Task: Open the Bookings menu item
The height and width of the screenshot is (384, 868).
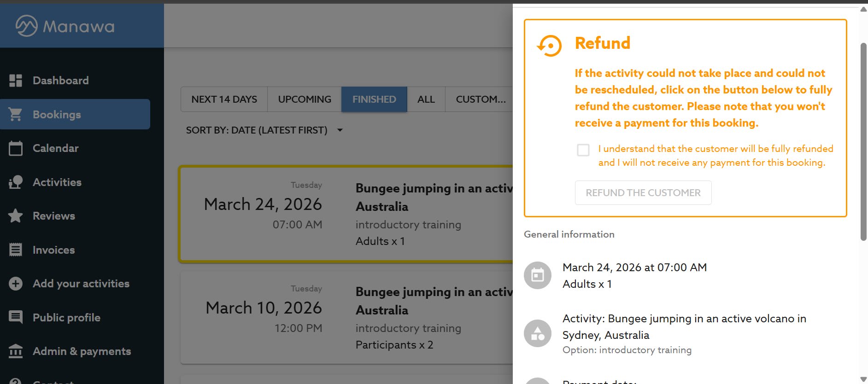Action: (x=75, y=114)
